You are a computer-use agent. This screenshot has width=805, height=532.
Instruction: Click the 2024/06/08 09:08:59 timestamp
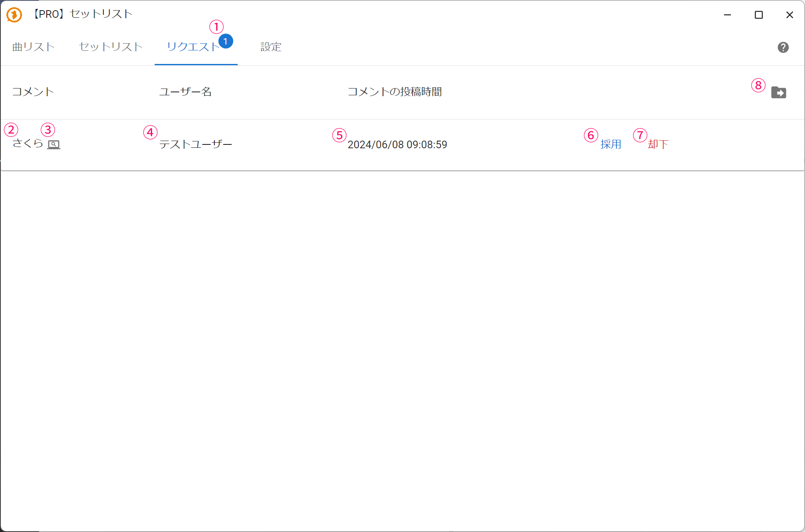(x=397, y=145)
